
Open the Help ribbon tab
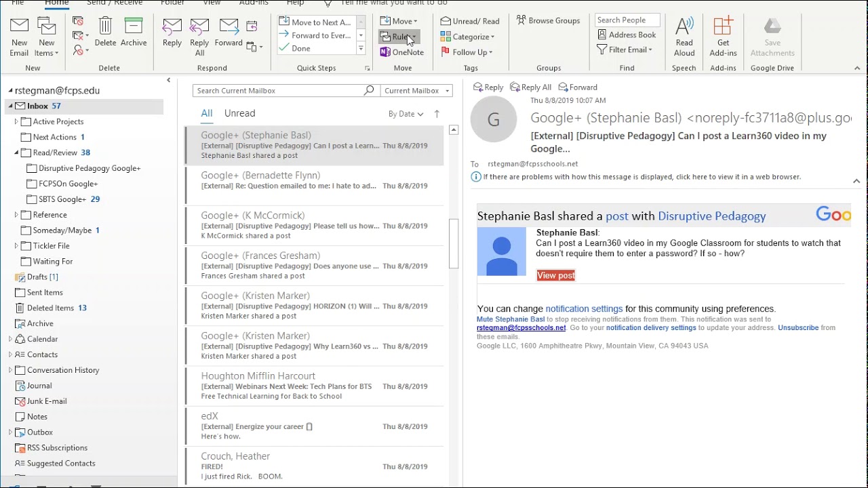[295, 3]
